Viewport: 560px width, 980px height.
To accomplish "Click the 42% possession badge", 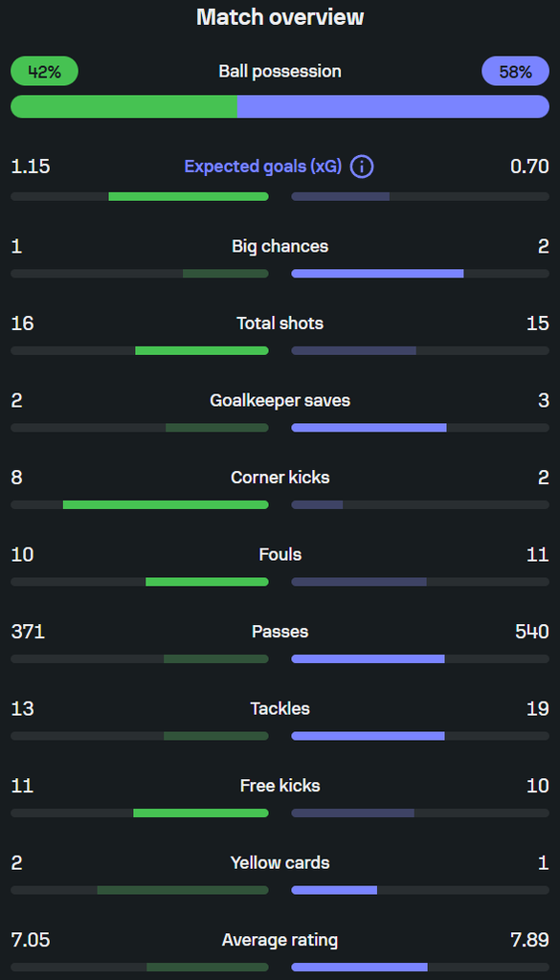I will (x=44, y=71).
